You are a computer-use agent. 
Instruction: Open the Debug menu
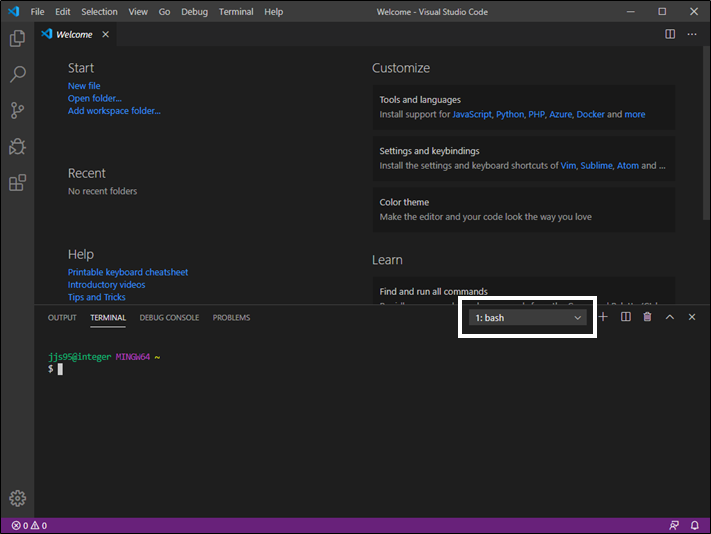(x=195, y=12)
